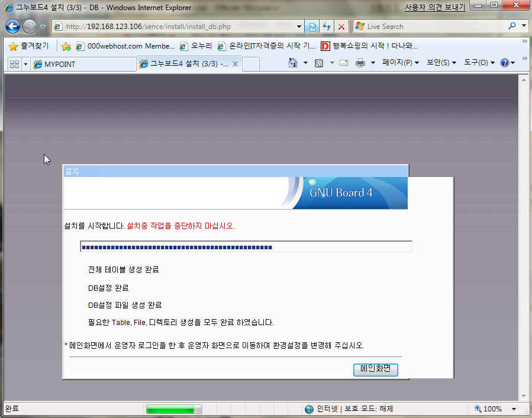Expand the command bar overflow chevron
Viewport: 532px width, 418px height.
[x=524, y=59]
